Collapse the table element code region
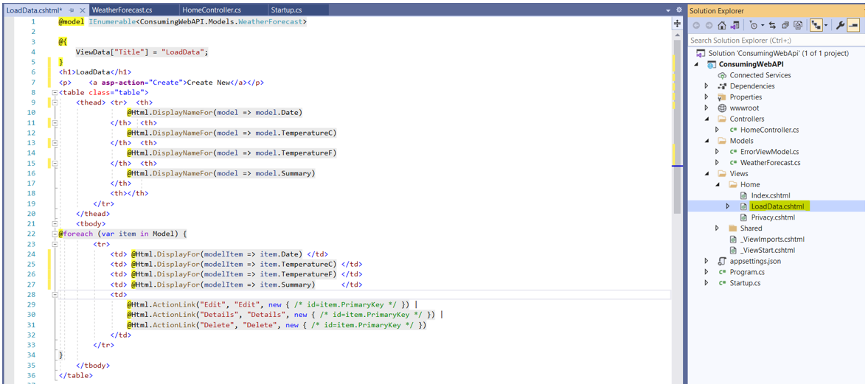Screen dimensions: 868x384 (x=55, y=92)
